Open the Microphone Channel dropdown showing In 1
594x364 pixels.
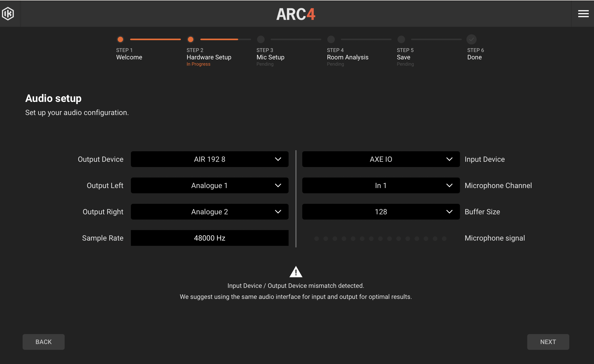(x=381, y=185)
